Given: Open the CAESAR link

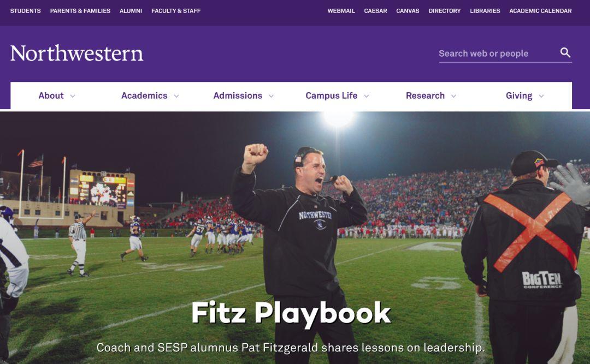Looking at the screenshot, I should 375,11.
